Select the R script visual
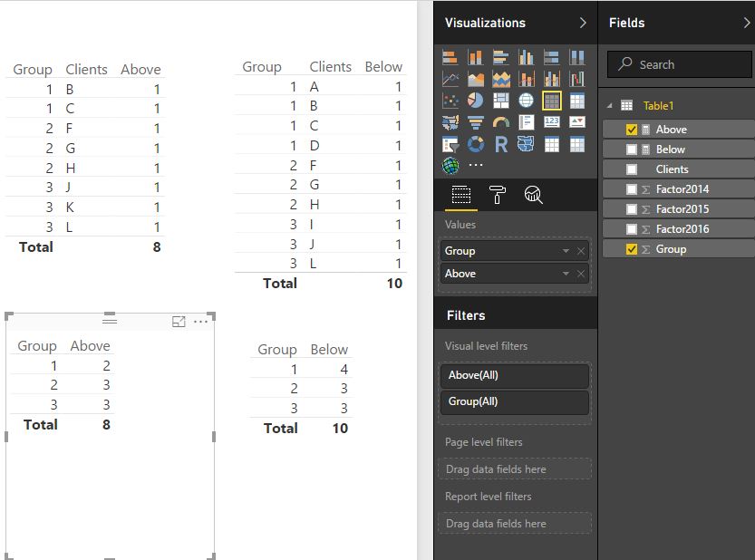Viewport: 755px width, 560px height. (500, 144)
